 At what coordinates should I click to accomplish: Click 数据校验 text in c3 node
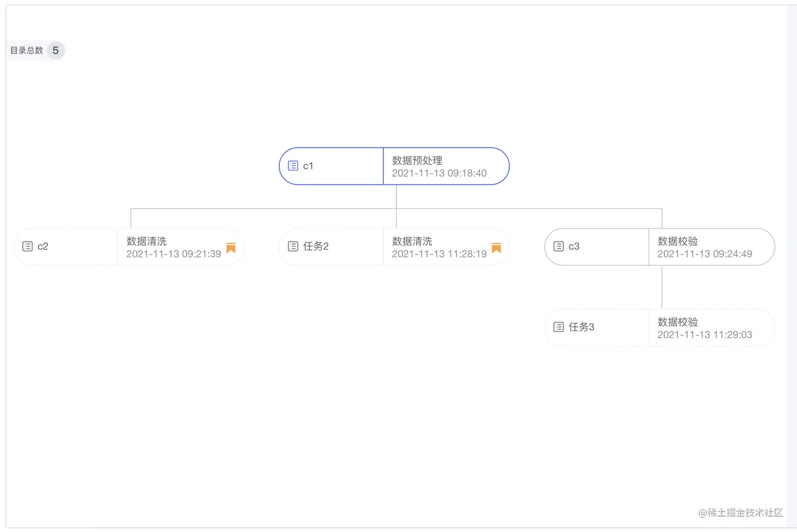click(x=677, y=241)
